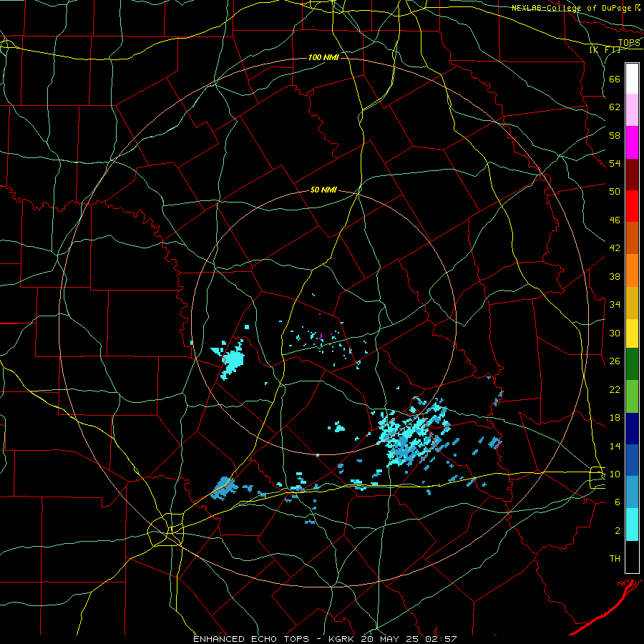This screenshot has height=644, width=644.
Task: Click the '18' legend value
Action: pos(615,418)
